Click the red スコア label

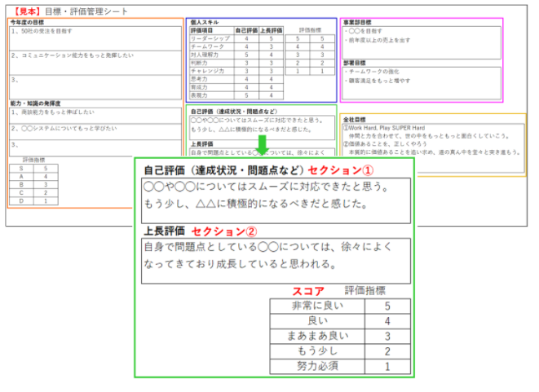[308, 291]
